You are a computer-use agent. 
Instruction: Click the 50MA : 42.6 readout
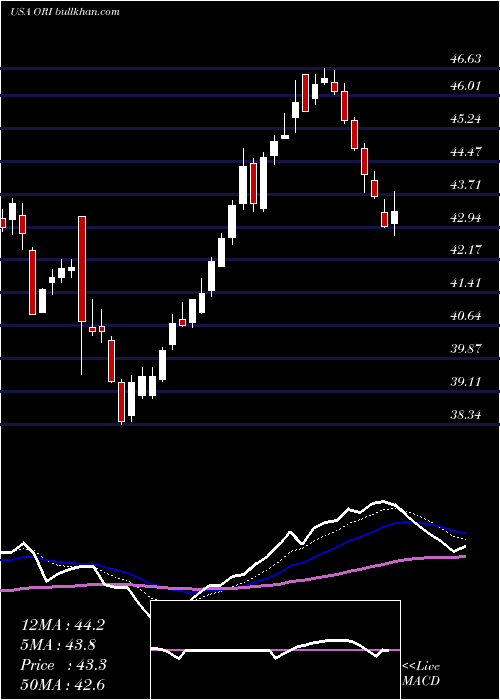62,684
